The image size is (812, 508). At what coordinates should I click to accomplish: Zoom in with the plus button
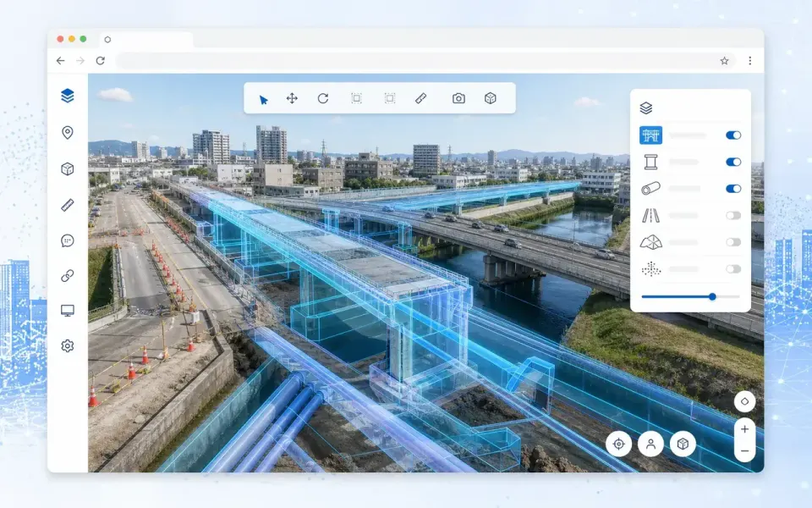pyautogui.click(x=744, y=429)
